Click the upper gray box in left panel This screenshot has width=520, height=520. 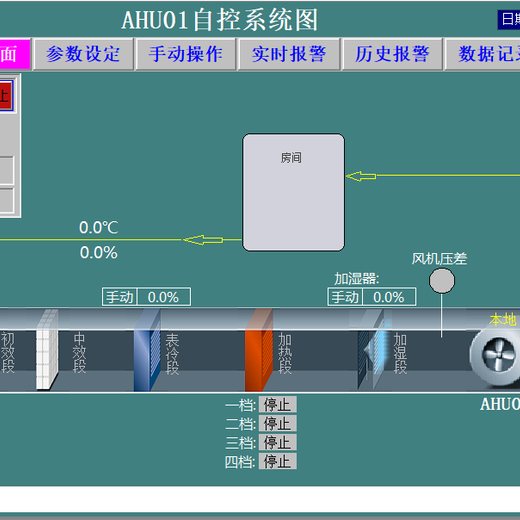coord(7,170)
